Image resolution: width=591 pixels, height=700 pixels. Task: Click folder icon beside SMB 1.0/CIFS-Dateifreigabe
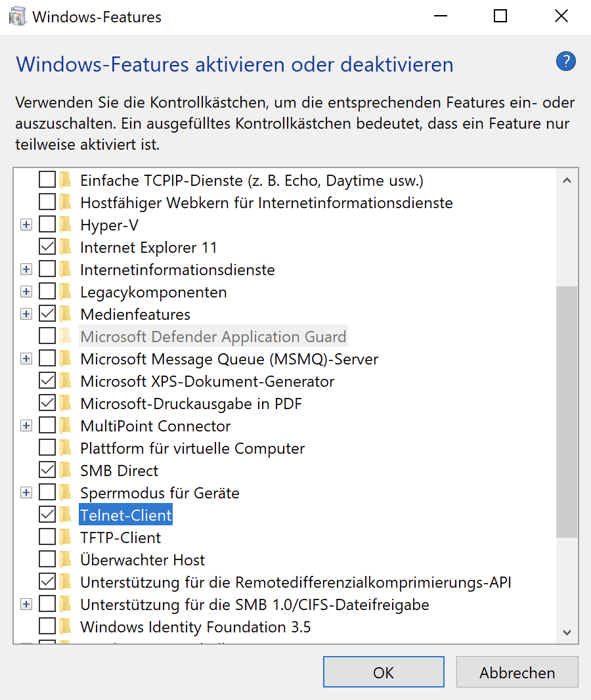click(66, 604)
